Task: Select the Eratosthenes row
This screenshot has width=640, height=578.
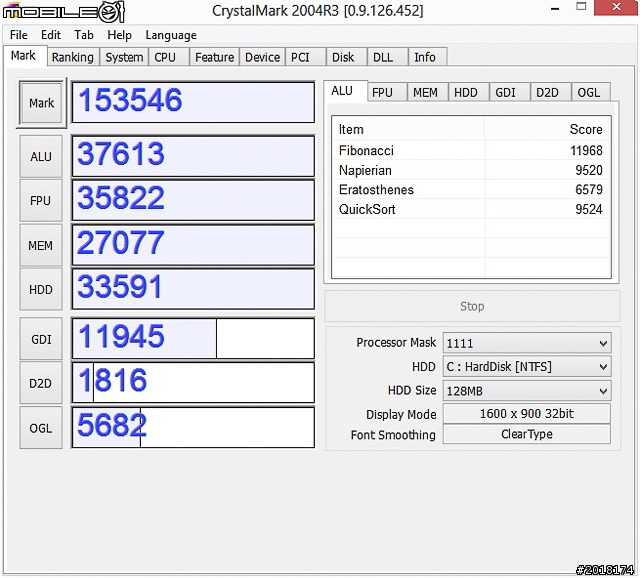Action: 471,190
